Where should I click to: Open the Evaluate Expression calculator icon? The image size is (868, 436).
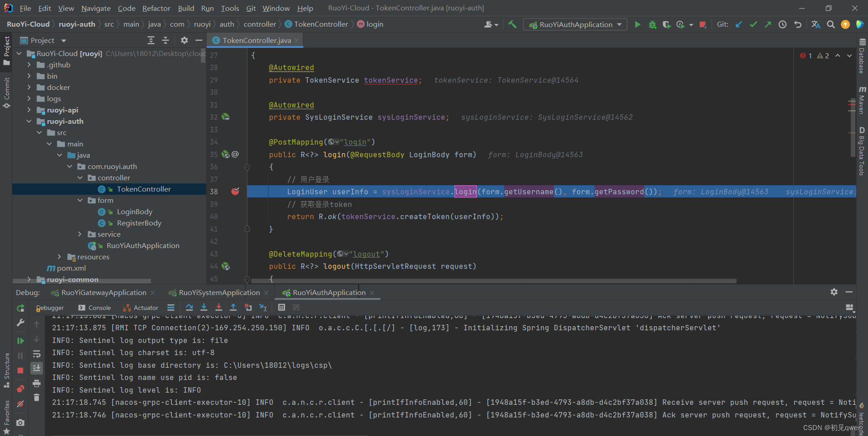coord(282,307)
